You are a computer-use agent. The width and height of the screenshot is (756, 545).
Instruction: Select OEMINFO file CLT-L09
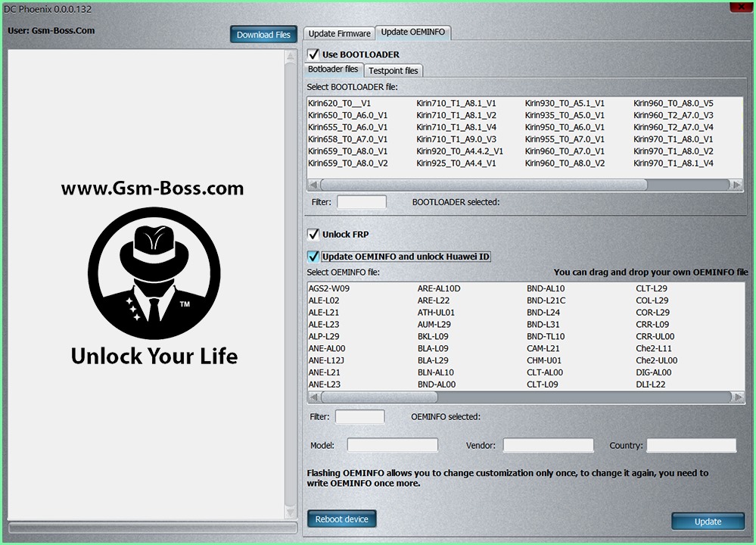click(x=543, y=385)
